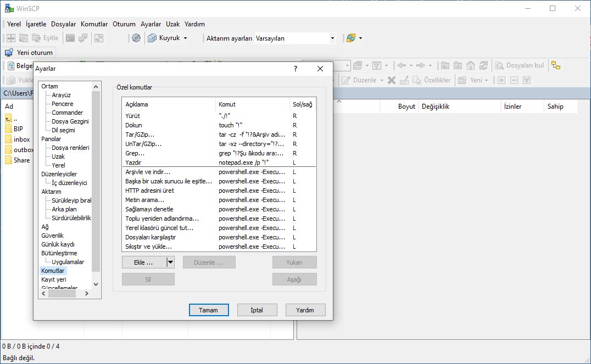Click the Açıklama column header

coord(169,104)
